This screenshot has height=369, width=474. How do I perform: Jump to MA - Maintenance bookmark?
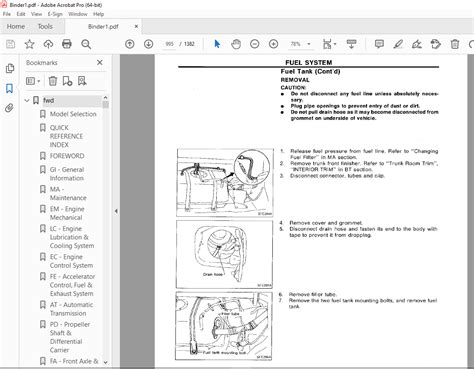coord(68,193)
